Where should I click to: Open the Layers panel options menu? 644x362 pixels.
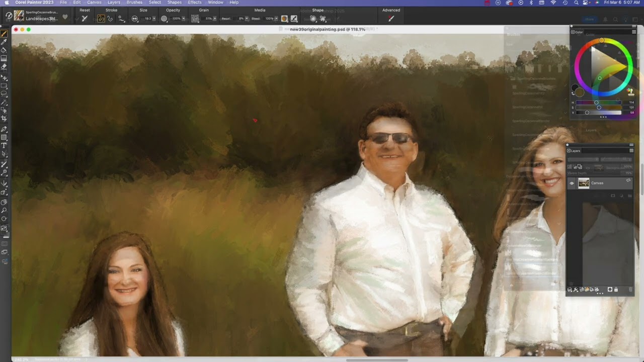coord(631,150)
